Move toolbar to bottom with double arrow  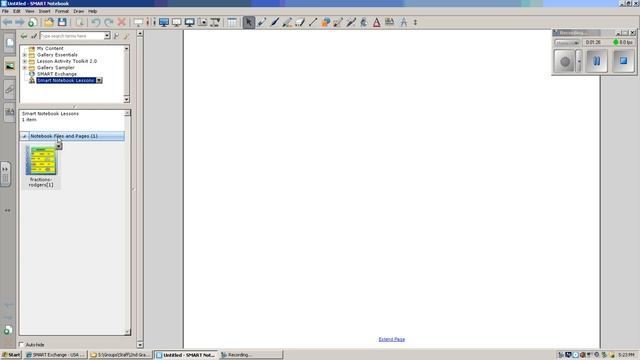click(x=416, y=22)
